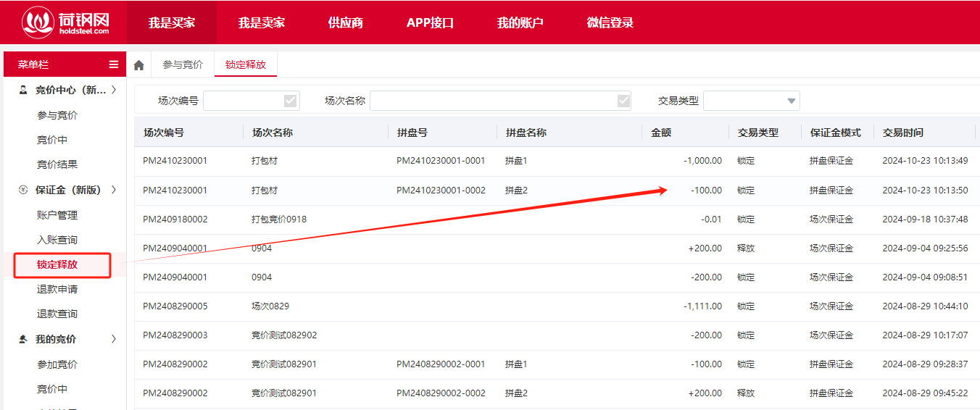Open 退款查询 in the sidebar
Viewport: 980px width, 410px height.
(57, 314)
